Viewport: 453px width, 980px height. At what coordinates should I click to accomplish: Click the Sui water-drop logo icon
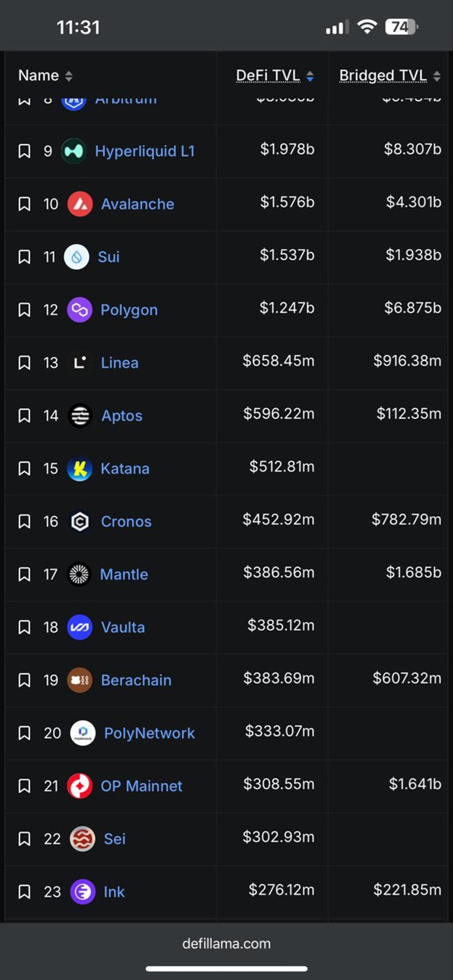(x=76, y=257)
